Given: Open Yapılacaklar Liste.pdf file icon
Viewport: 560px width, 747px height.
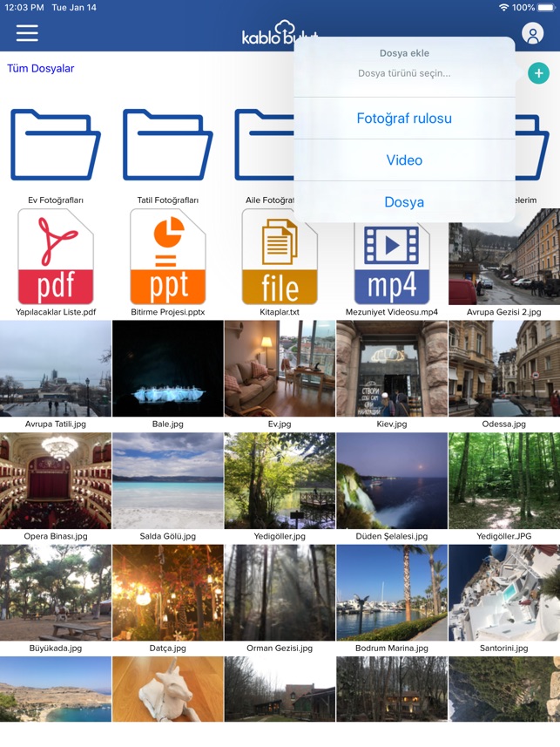Looking at the screenshot, I should 56,257.
